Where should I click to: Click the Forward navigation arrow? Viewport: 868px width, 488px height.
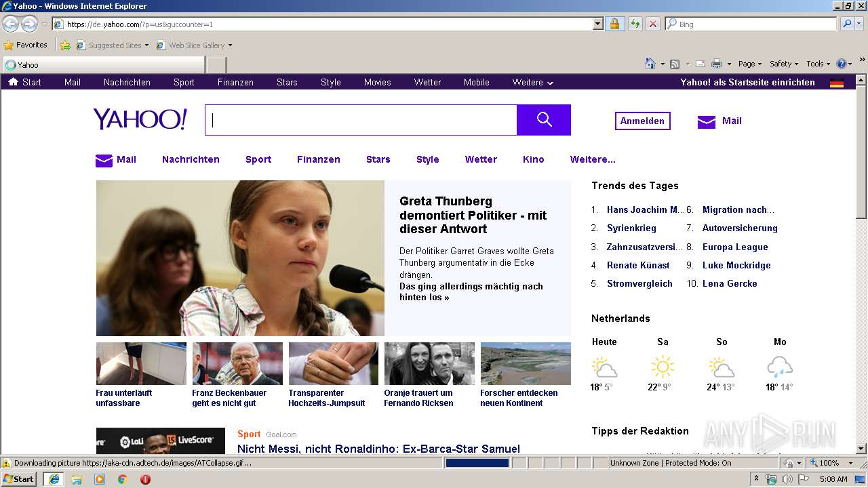(x=29, y=24)
